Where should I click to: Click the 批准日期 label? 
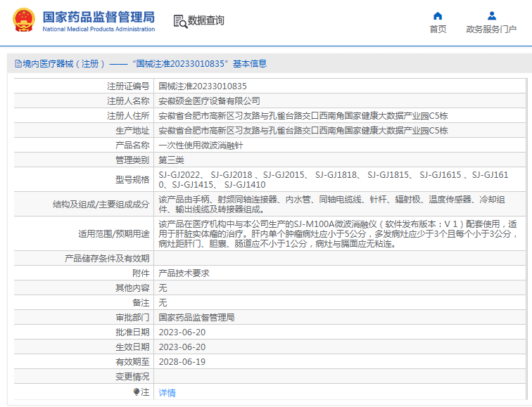pos(132,332)
